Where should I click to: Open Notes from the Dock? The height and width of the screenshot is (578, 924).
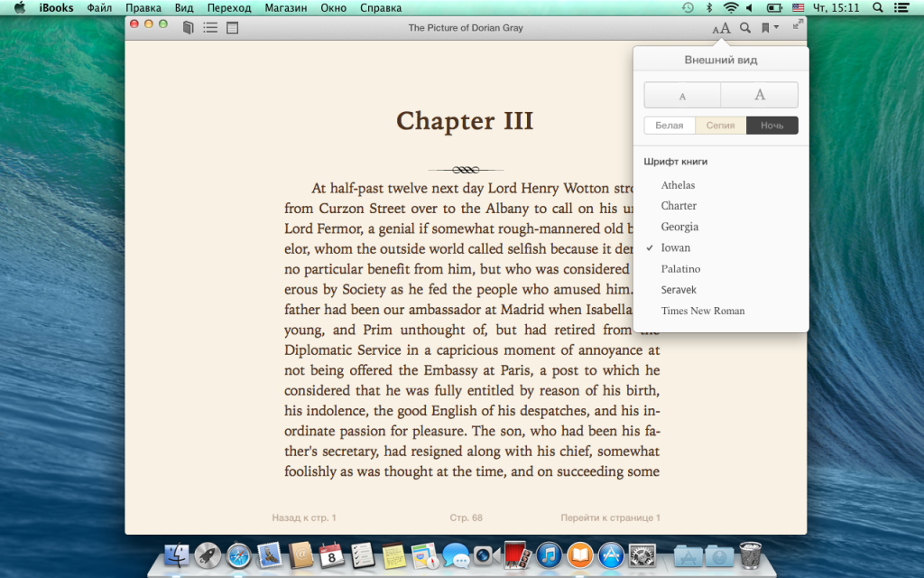pos(393,555)
